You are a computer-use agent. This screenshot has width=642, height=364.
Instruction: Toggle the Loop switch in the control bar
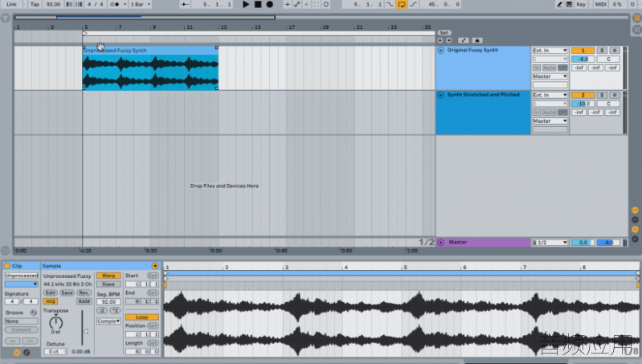tap(402, 5)
